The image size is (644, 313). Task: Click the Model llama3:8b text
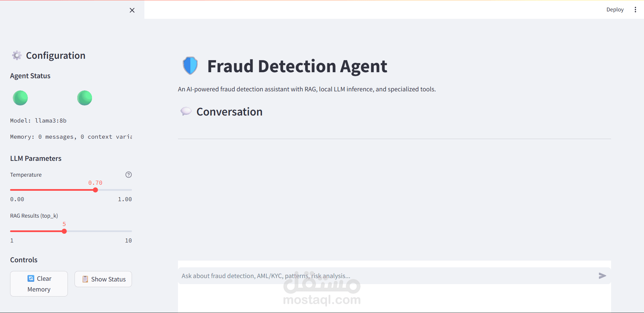(38, 121)
